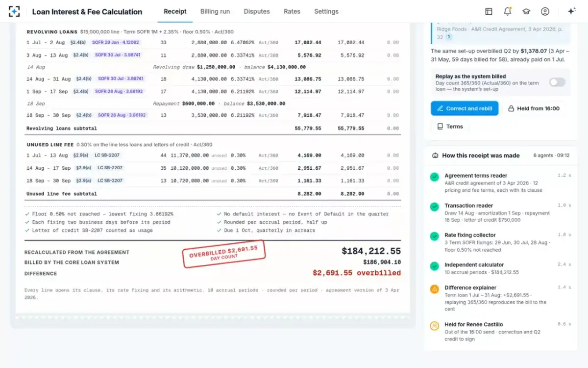The width and height of the screenshot is (588, 368).
Task: Open §2.9(a) clause on 1 Jul – 13 Aug row
Action: (x=81, y=155)
